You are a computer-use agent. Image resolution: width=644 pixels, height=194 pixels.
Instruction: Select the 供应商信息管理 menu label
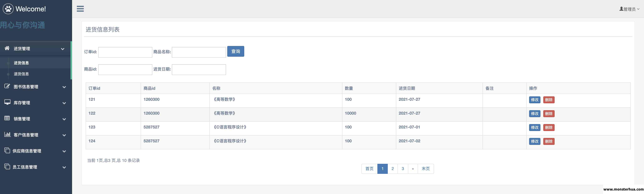pyautogui.click(x=27, y=151)
